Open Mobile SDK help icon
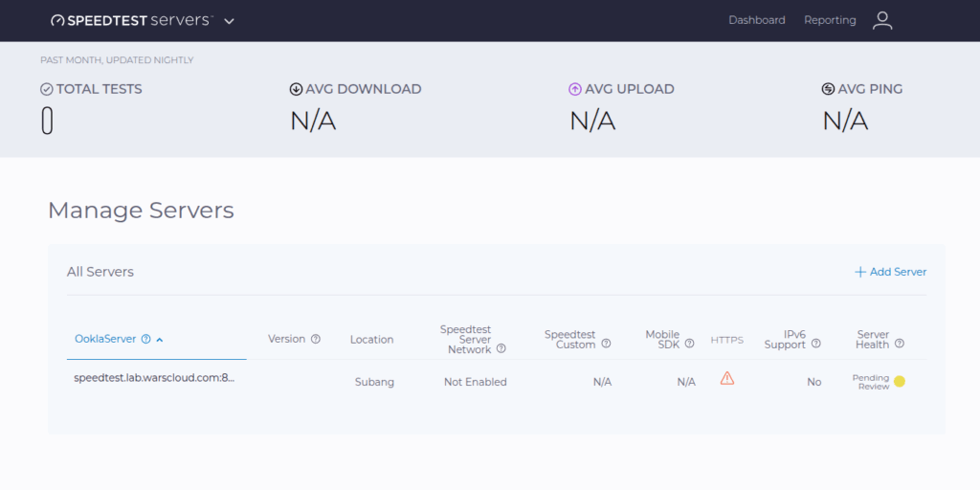Viewport: 980px width, 490px height. coord(689,344)
